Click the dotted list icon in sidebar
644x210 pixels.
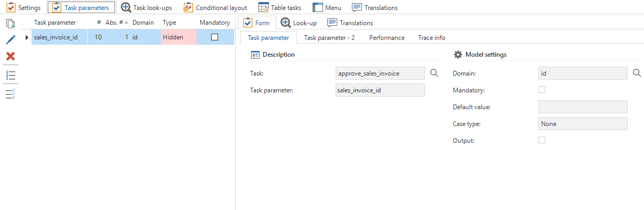(x=11, y=93)
